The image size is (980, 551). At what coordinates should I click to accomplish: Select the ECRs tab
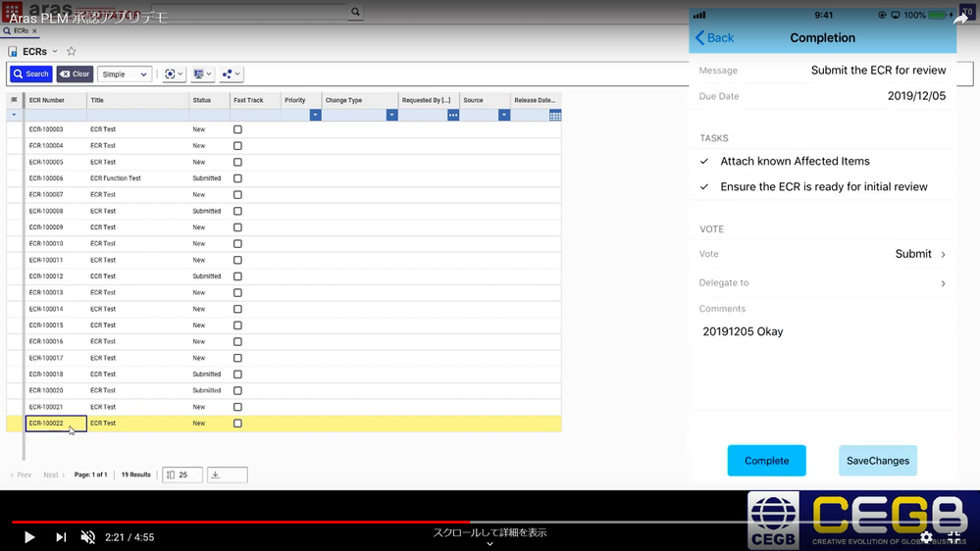click(20, 31)
